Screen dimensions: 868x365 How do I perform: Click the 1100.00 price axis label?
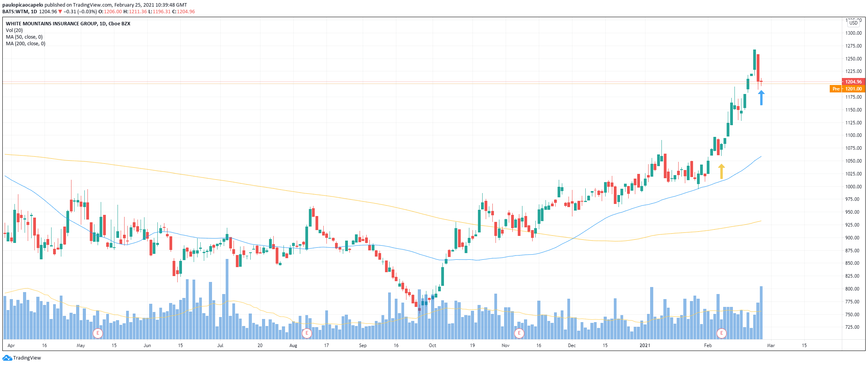tap(854, 135)
